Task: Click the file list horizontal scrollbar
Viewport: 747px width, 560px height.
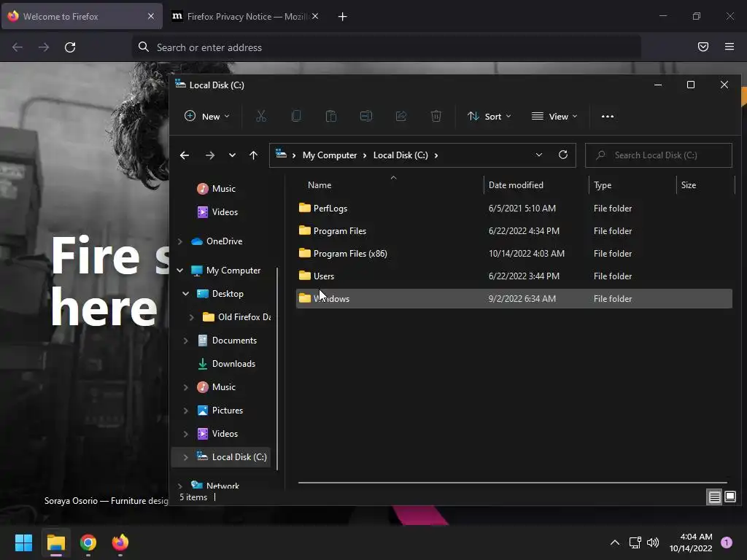Action: (x=513, y=483)
